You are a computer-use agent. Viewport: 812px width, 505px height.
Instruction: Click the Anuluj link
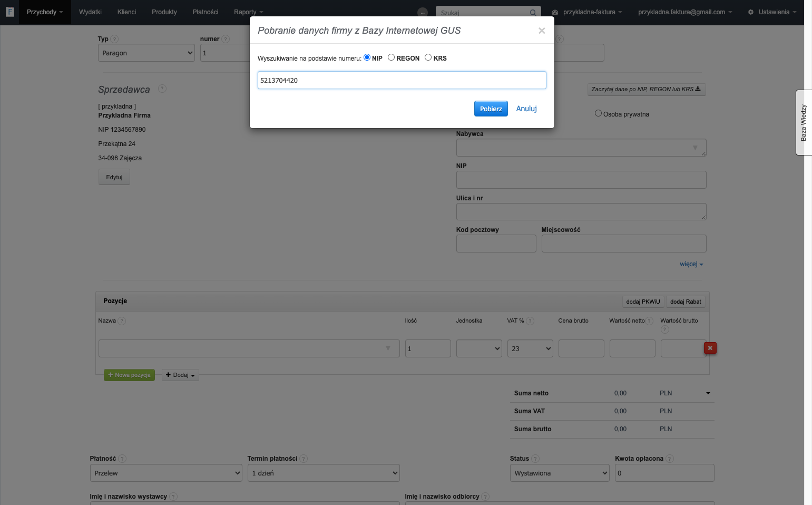pyautogui.click(x=526, y=109)
